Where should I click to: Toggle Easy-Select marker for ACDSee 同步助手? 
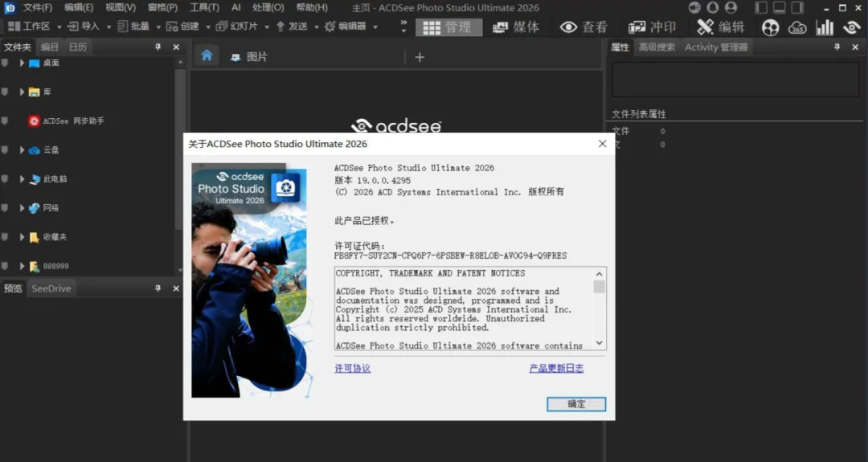point(5,121)
